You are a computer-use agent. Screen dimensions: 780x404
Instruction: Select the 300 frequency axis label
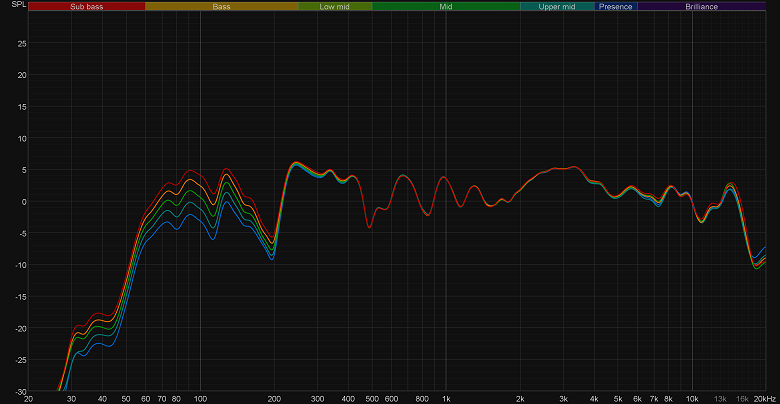[317, 399]
